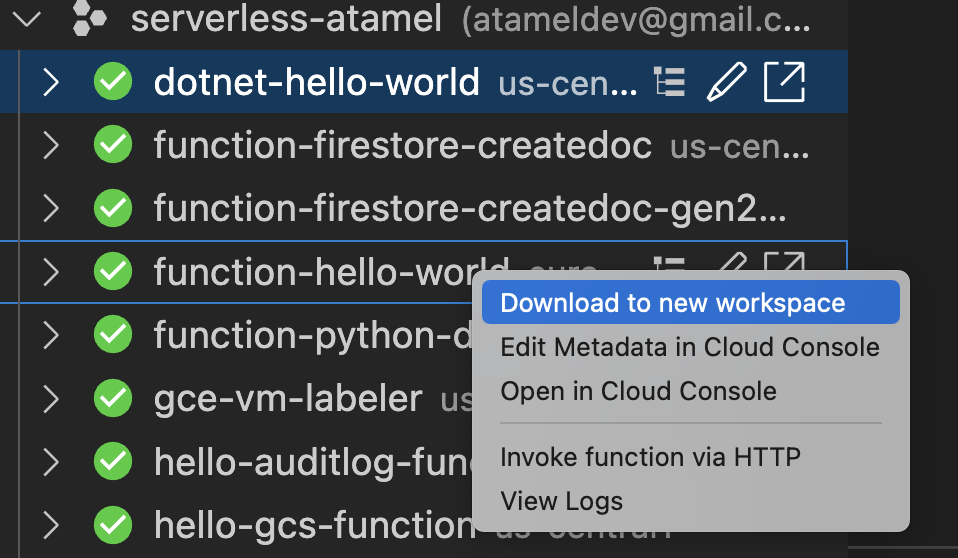This screenshot has width=958, height=558.
Task: Select the hello-auditlog-func name text
Action: [x=313, y=462]
